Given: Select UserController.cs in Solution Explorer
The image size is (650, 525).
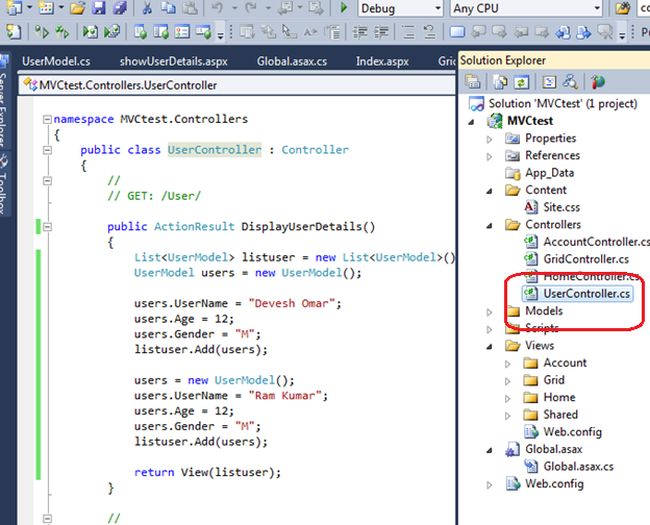Looking at the screenshot, I should coord(578,294).
